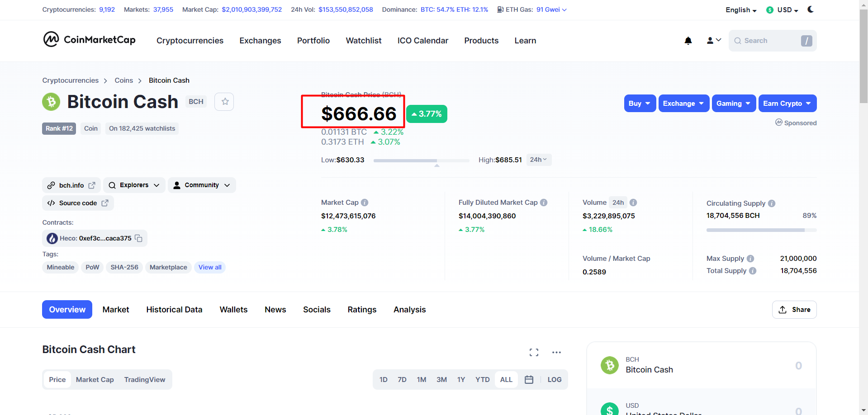Open the user account menu
868x415 pixels.
click(x=714, y=41)
